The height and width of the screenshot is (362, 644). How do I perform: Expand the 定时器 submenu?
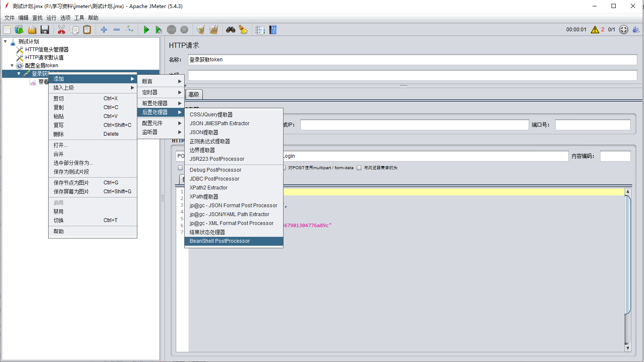coord(161,92)
